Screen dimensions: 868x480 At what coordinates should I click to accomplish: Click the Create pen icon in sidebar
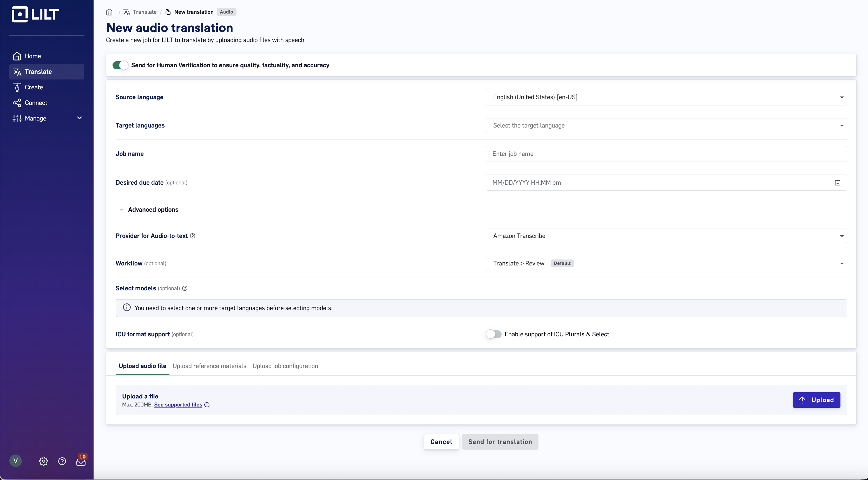coord(17,87)
